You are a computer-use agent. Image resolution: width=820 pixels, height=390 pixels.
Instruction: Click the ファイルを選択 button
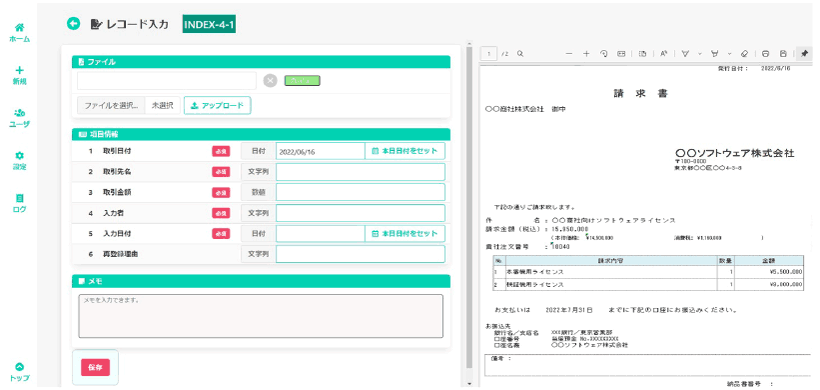click(x=111, y=105)
